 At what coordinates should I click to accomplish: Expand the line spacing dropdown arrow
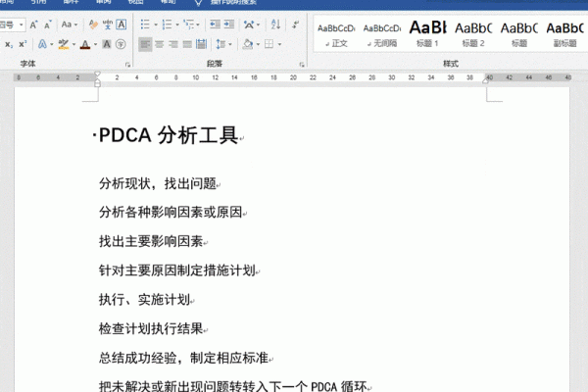tap(230, 45)
